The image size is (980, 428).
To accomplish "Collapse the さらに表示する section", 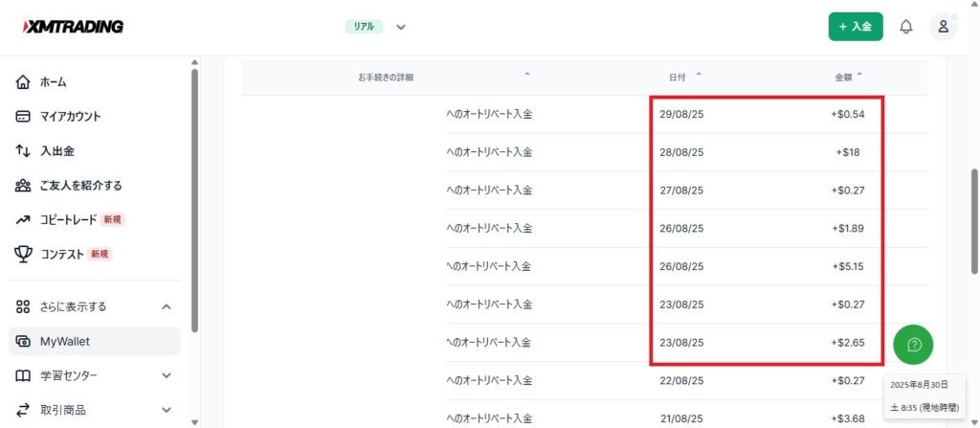I will [167, 306].
